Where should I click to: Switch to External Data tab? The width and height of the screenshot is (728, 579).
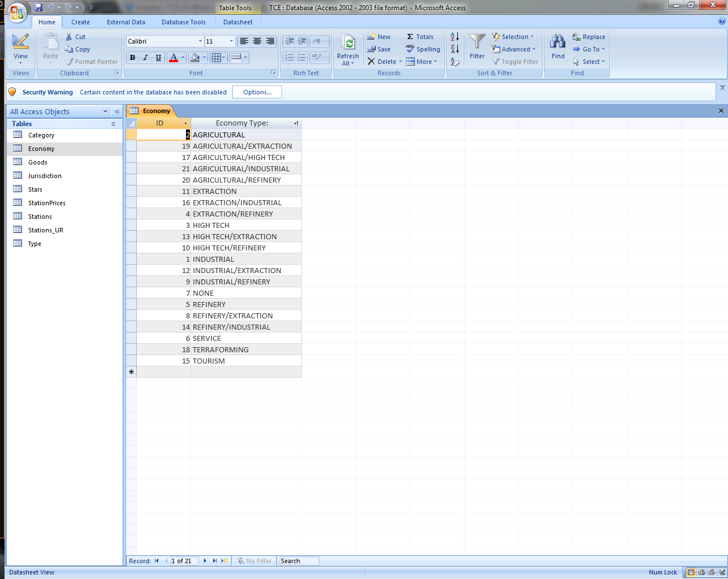pos(126,22)
